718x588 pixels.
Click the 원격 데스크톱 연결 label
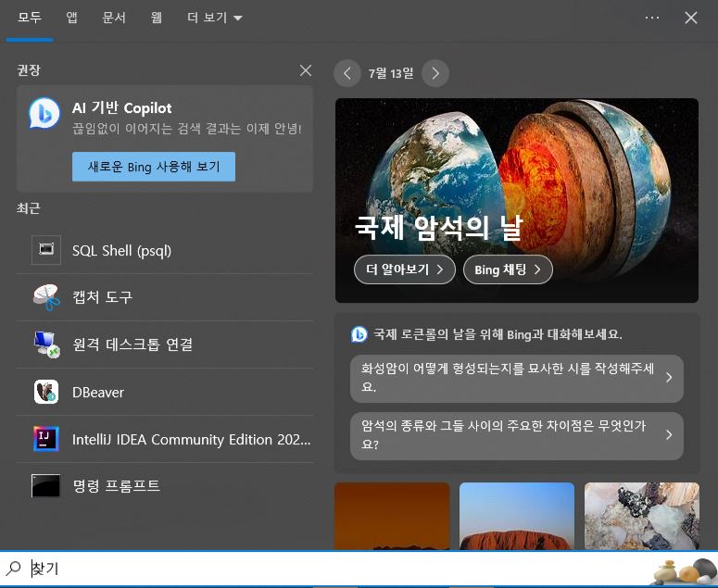click(x=132, y=344)
